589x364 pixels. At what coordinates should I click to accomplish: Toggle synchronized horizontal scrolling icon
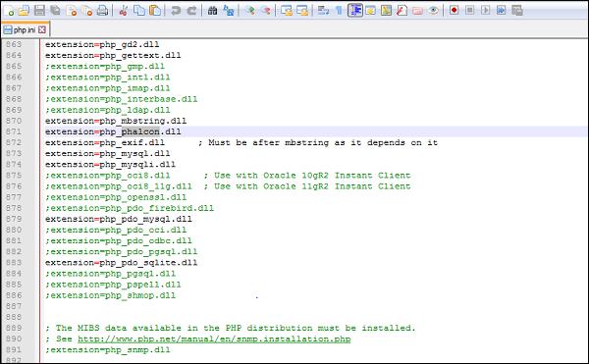pos(302,11)
